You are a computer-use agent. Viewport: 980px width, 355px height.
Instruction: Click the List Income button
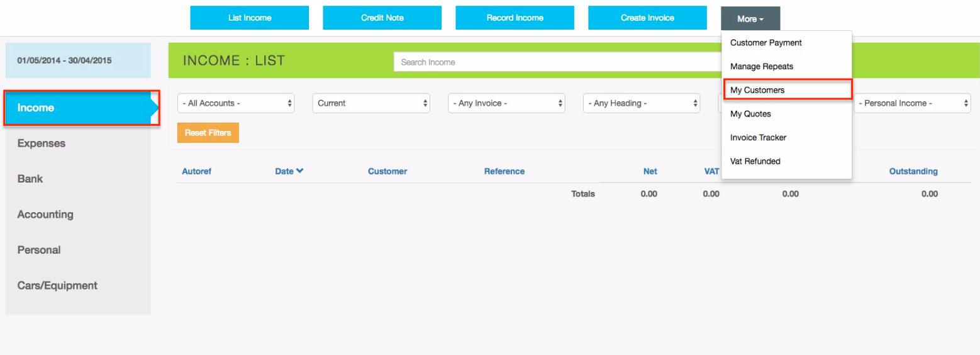click(250, 18)
